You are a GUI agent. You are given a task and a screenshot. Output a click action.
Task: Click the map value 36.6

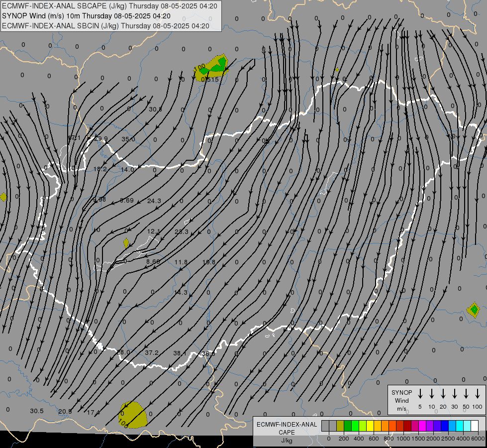[x=208, y=353]
